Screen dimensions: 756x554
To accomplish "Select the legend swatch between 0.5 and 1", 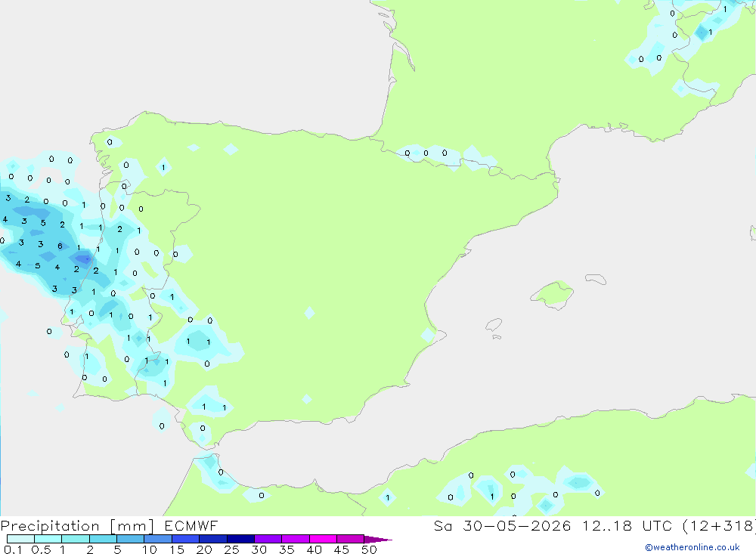I will point(48,539).
